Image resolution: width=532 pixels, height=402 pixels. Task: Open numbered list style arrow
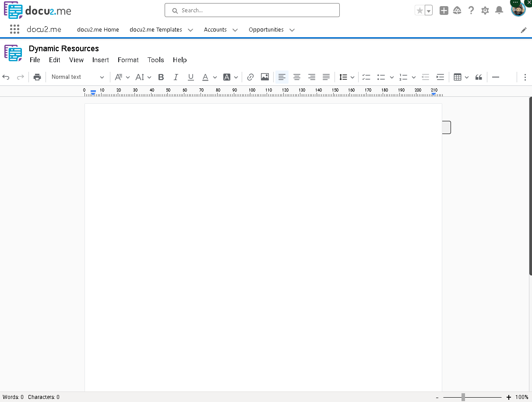414,78
